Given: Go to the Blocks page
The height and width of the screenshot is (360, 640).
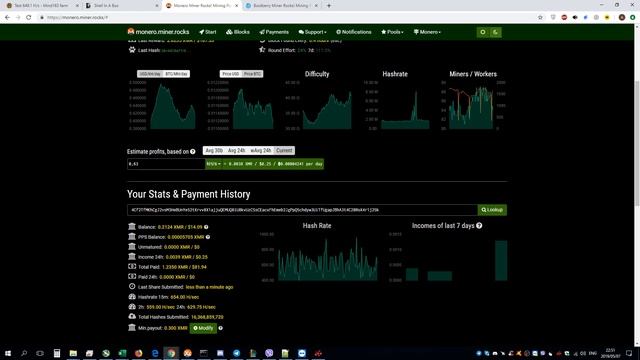Looking at the screenshot, I should (x=238, y=32).
